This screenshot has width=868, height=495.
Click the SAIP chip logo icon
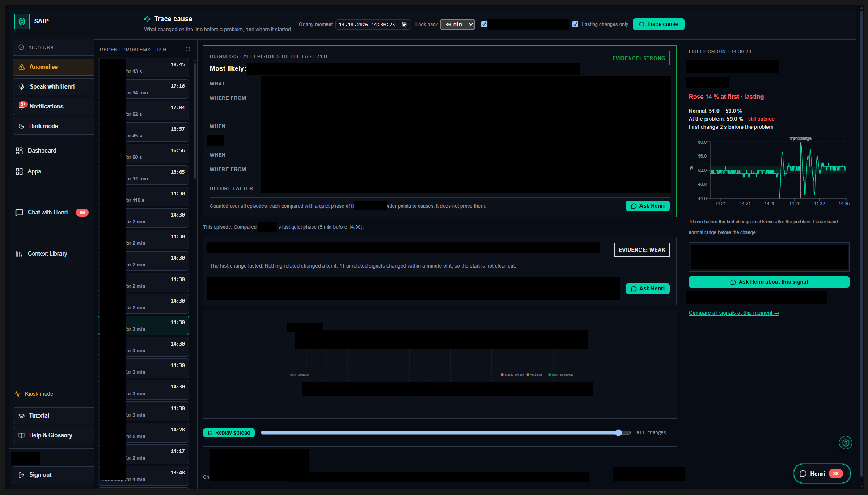21,21
